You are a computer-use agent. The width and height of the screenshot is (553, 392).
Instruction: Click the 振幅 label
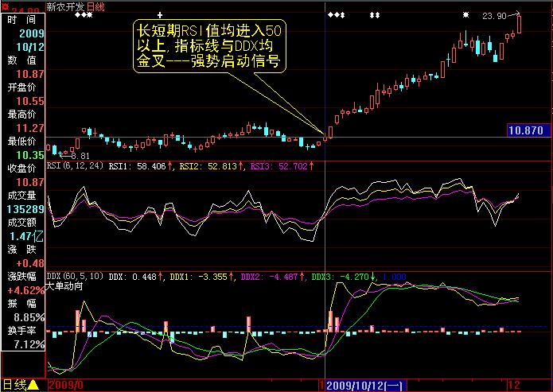[x=21, y=304]
